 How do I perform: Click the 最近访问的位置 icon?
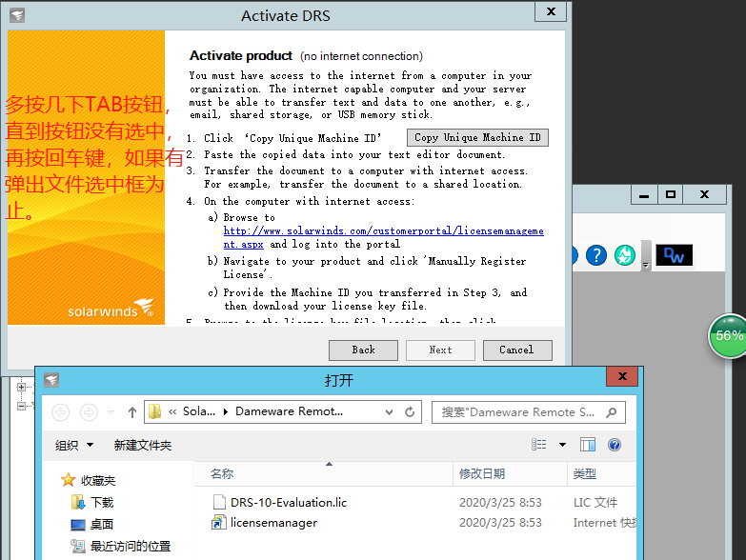tap(77, 547)
